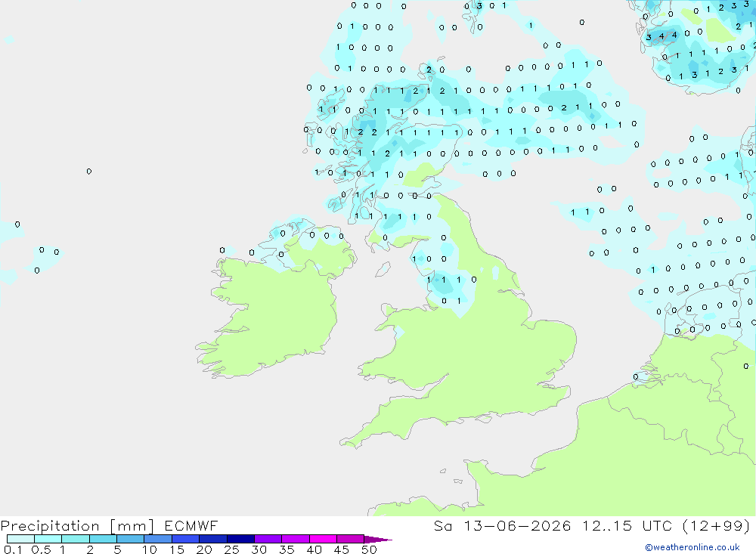
Task: Click the 'Precipitation' title word
Action: [50, 526]
